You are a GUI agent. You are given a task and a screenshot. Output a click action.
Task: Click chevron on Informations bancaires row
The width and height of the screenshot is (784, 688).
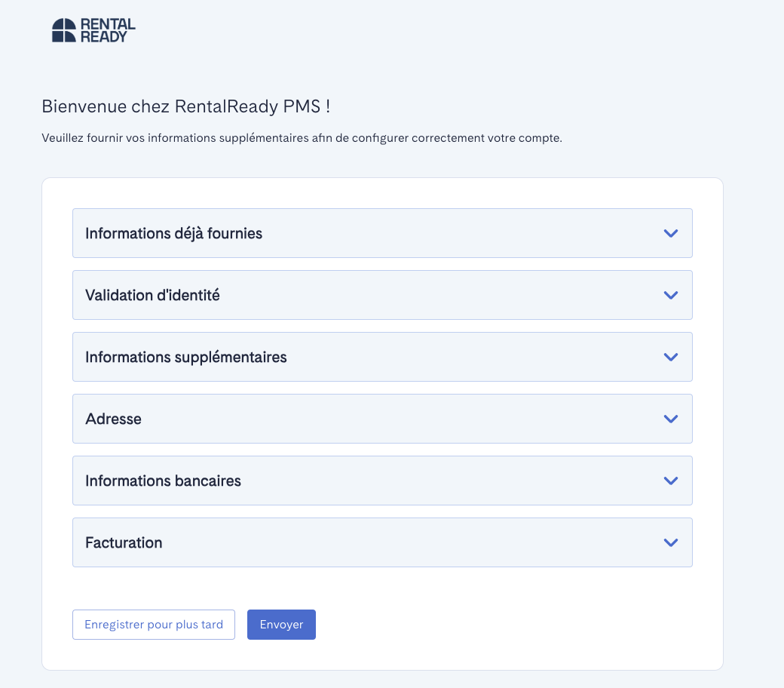tap(670, 481)
